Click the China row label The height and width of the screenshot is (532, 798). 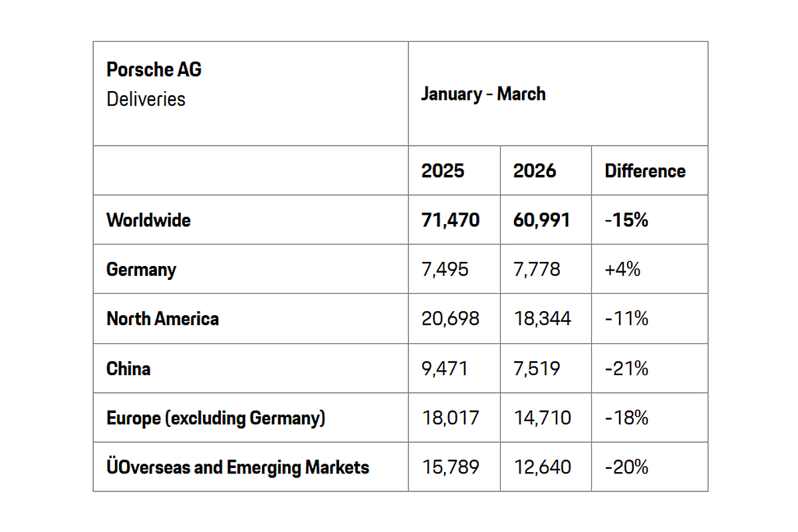click(128, 368)
